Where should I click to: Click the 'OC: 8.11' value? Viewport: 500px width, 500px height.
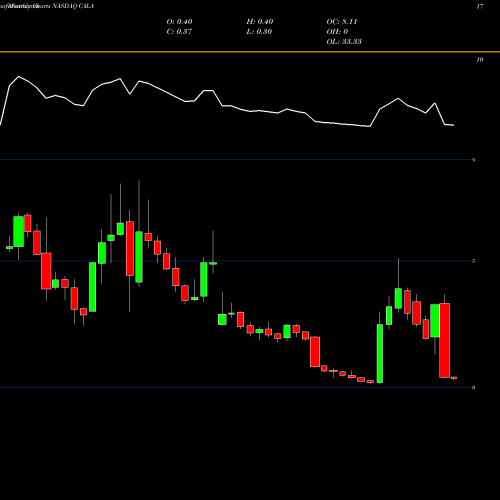[x=342, y=22]
